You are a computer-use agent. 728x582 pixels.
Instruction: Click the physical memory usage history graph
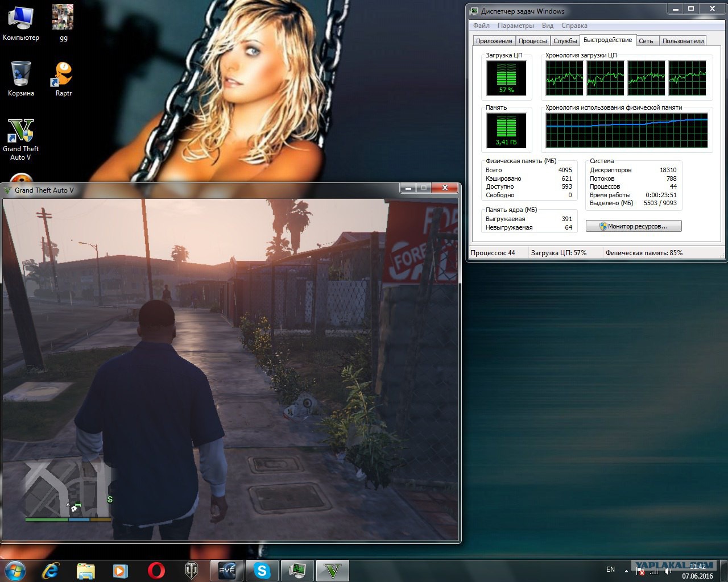pyautogui.click(x=627, y=130)
